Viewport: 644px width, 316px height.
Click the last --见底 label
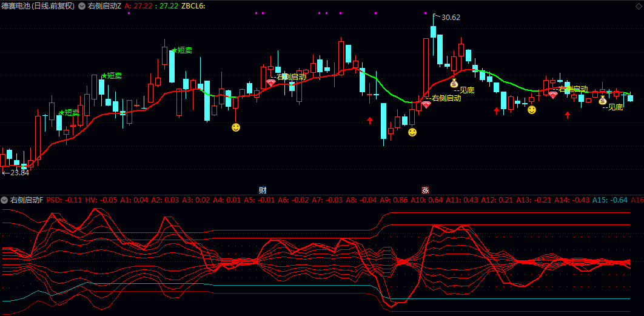[613, 107]
